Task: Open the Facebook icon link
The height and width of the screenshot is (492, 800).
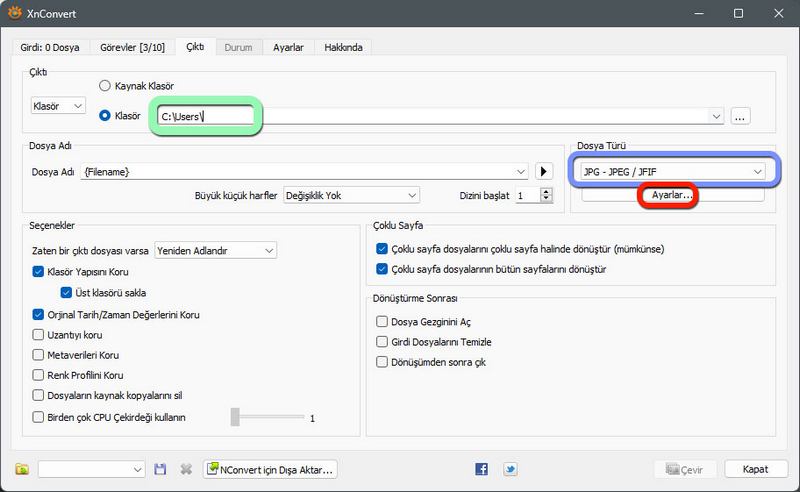Action: pos(482,469)
